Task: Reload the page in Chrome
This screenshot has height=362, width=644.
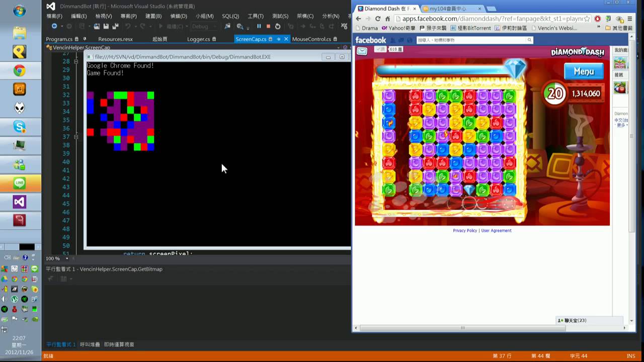Action: (x=378, y=19)
